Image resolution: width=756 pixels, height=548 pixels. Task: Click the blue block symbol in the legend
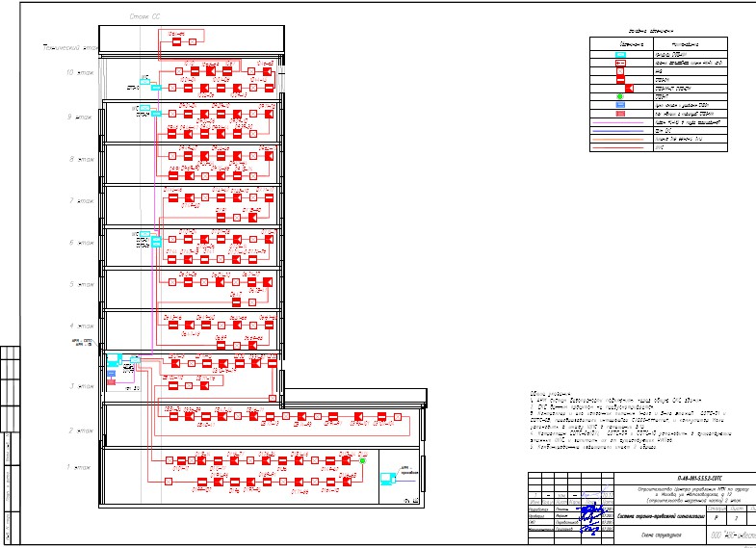coord(621,105)
